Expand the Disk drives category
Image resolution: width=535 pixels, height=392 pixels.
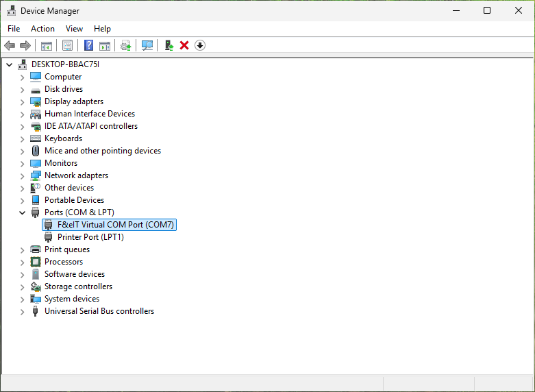click(22, 90)
